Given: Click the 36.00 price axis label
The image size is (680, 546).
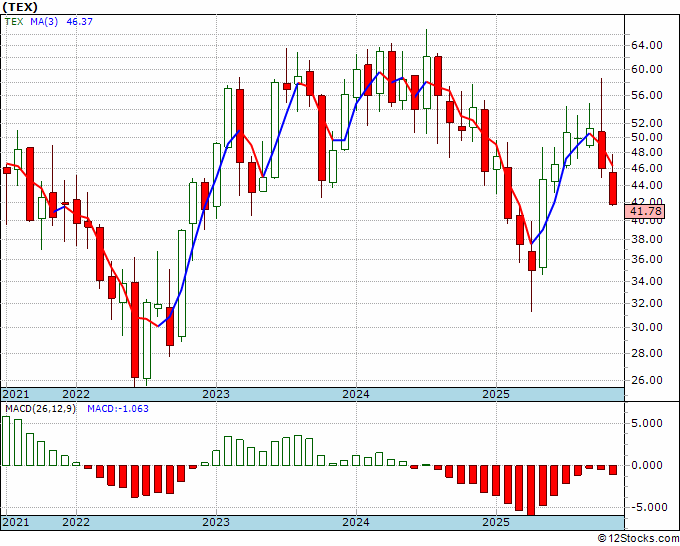Looking at the screenshot, I should 646,259.
